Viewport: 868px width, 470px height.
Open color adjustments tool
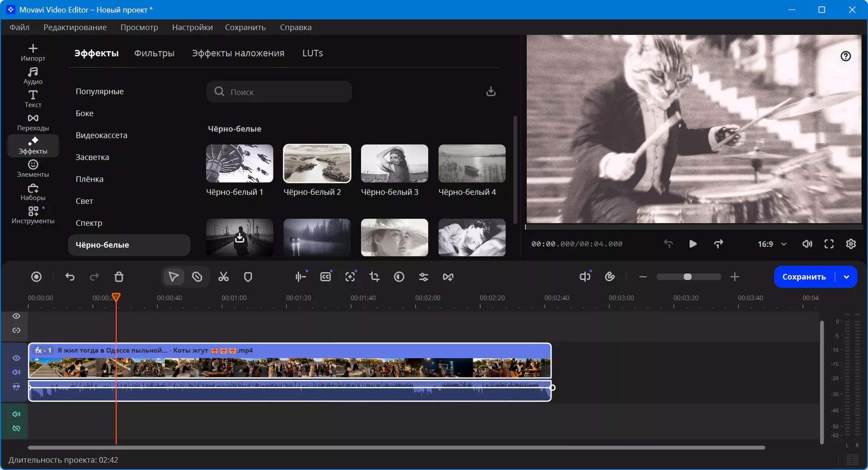click(x=399, y=277)
